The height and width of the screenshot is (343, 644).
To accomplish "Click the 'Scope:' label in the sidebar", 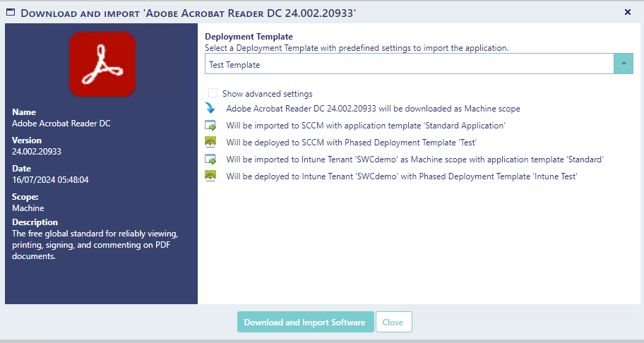I will point(25,197).
